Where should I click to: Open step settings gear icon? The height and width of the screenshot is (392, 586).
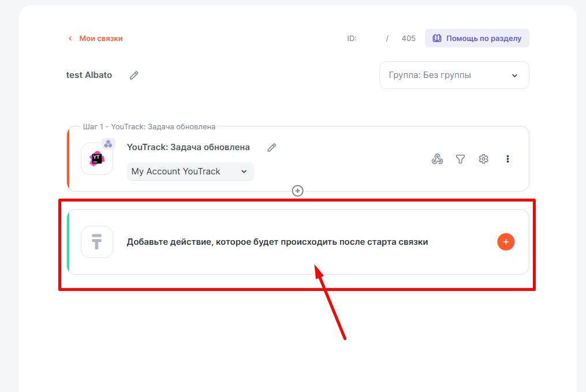(484, 159)
